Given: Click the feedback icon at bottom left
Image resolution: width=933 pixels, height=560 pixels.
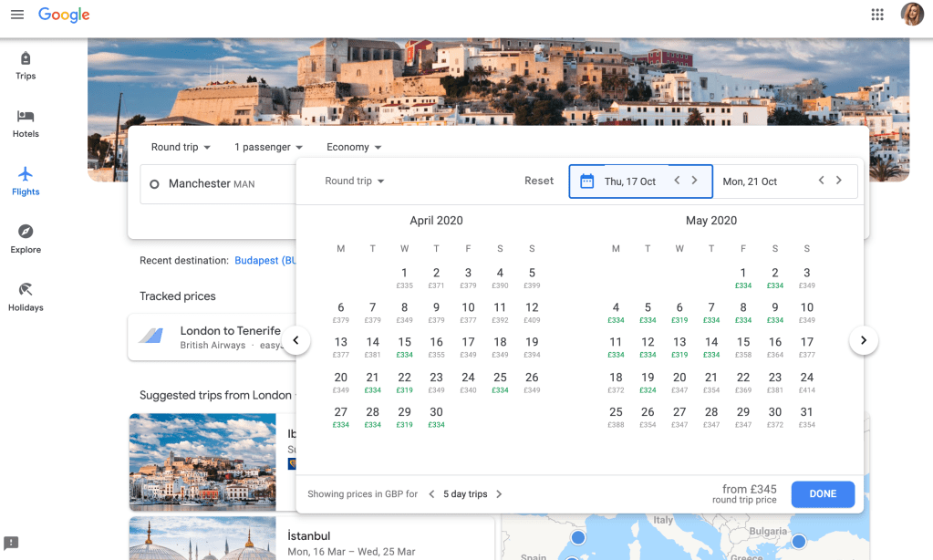Looking at the screenshot, I should pos(11,543).
